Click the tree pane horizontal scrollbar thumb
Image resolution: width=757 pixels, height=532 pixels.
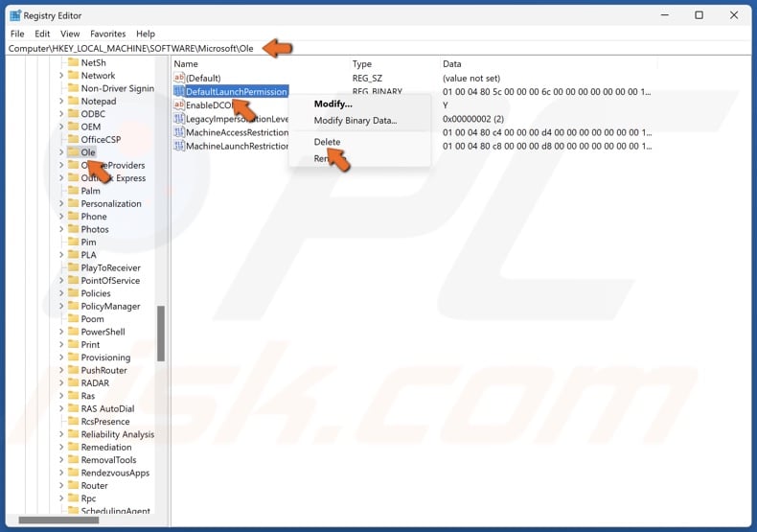[58, 520]
